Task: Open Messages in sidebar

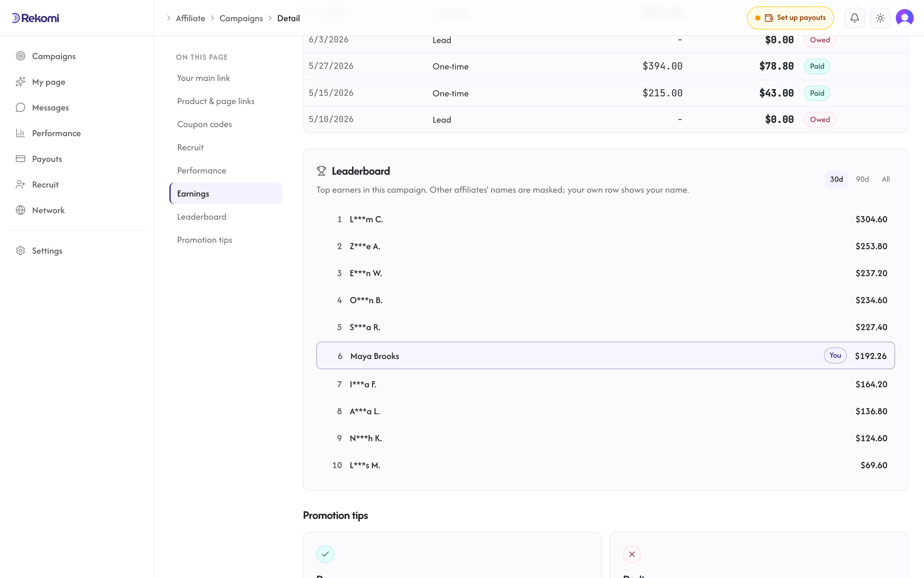Action: [x=76, y=108]
